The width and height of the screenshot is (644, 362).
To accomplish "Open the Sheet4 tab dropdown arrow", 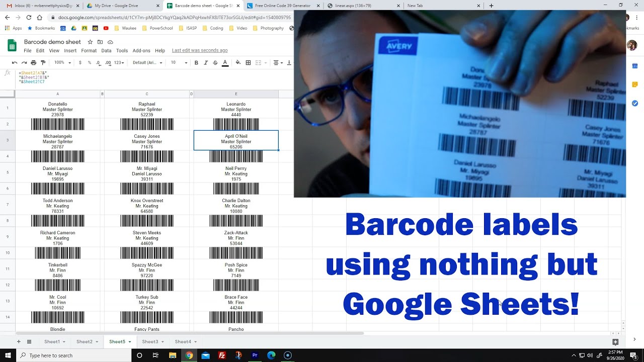I will pos(195,342).
